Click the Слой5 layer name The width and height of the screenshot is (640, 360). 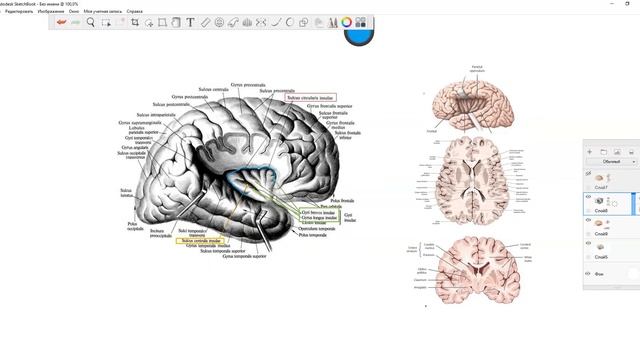(x=601, y=257)
